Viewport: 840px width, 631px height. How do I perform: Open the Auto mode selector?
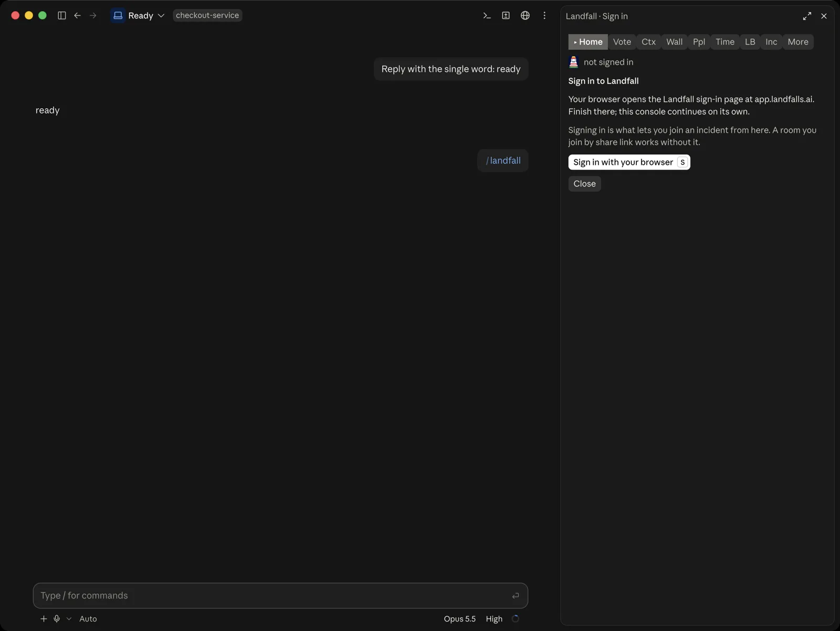(88, 619)
